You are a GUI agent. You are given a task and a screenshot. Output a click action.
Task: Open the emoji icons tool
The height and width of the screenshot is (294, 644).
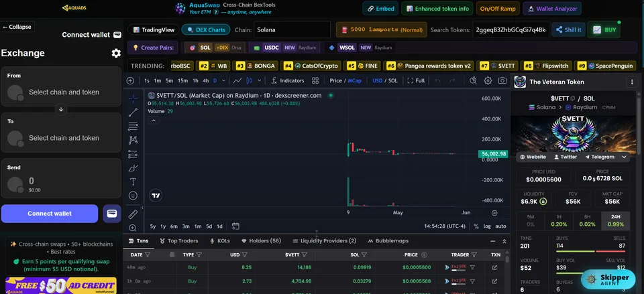pyautogui.click(x=133, y=196)
